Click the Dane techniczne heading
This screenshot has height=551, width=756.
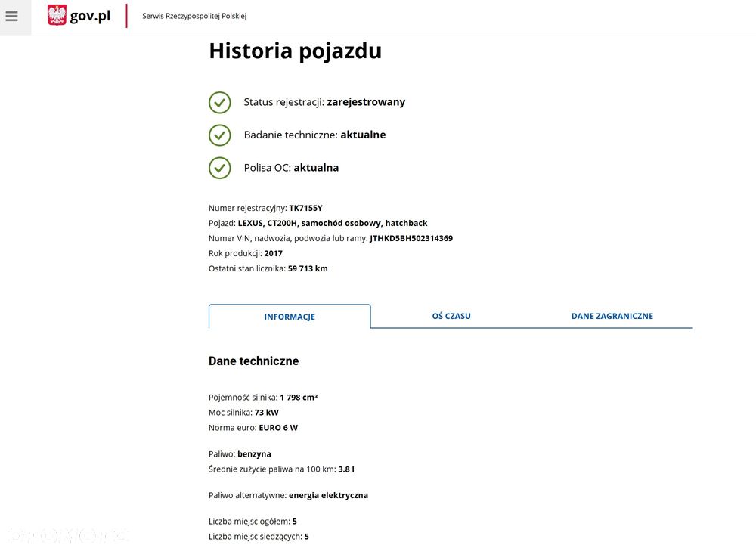(253, 361)
